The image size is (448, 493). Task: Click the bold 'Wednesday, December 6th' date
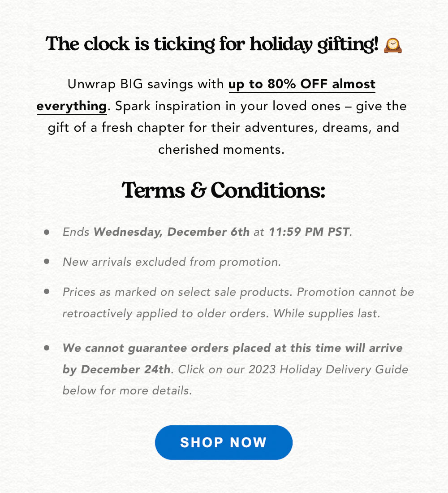tap(171, 232)
